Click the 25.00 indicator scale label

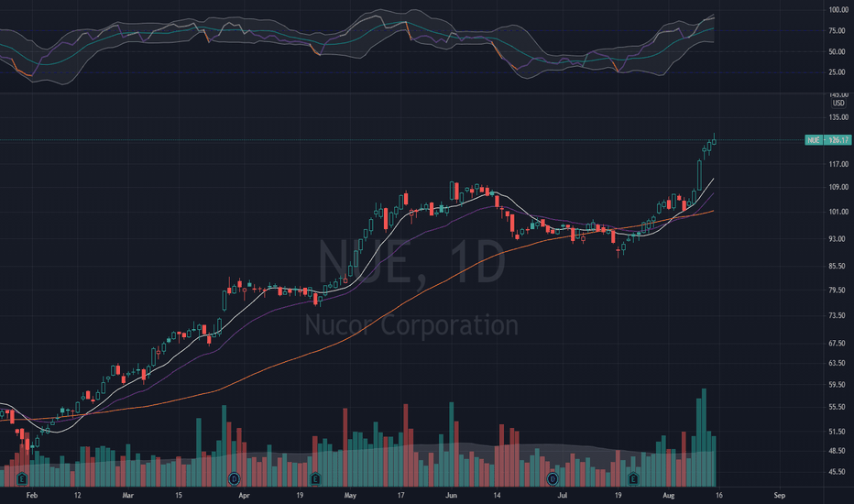click(838, 72)
